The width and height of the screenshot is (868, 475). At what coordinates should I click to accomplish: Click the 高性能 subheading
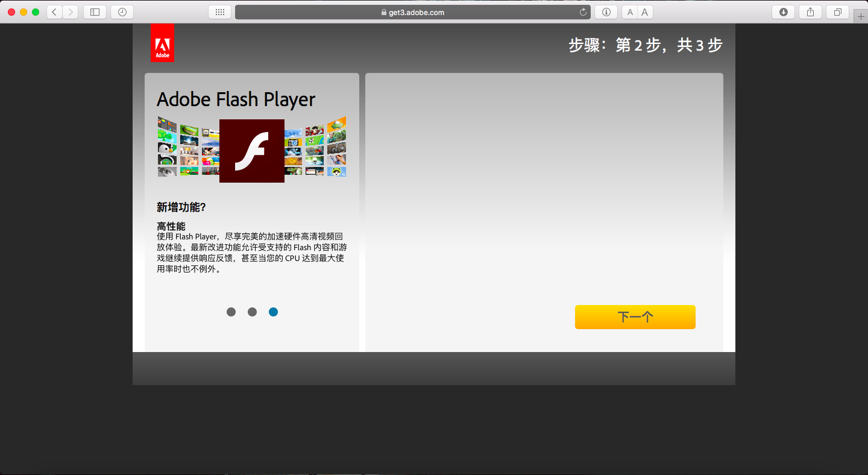tap(171, 226)
